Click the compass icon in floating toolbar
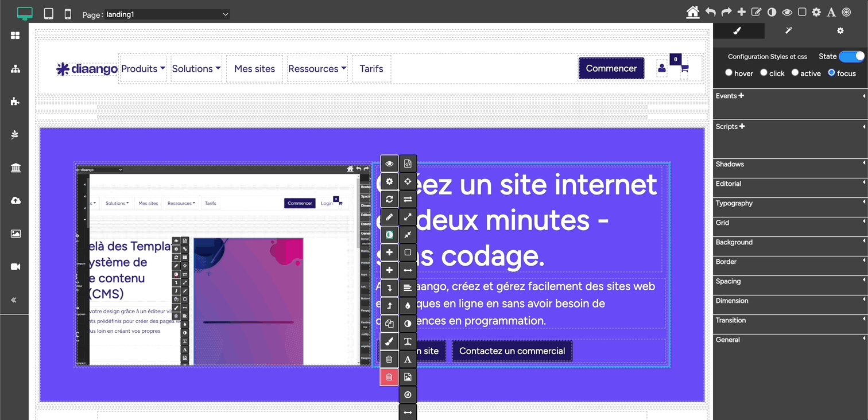The image size is (868, 420). (x=408, y=395)
